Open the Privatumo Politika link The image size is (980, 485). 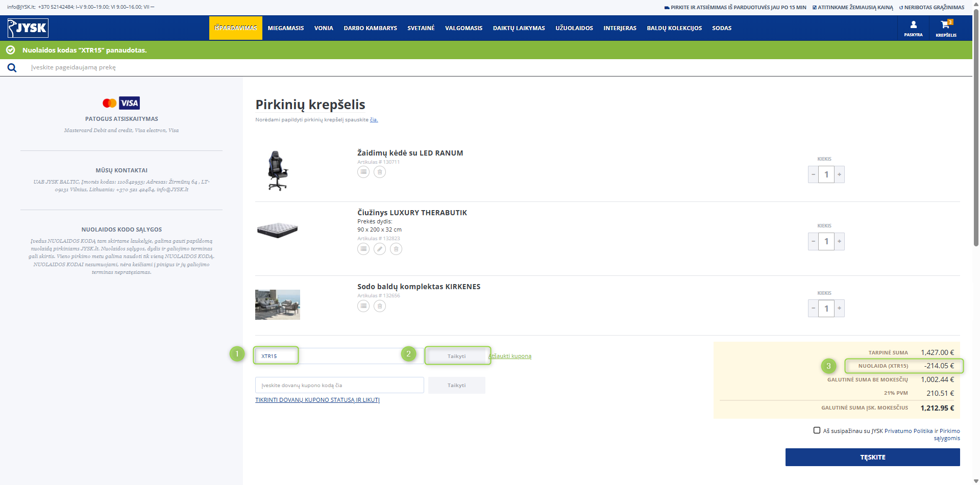pyautogui.click(x=909, y=431)
